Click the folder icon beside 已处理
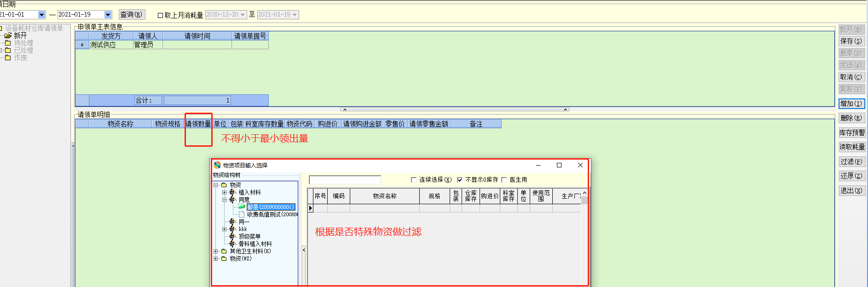Screen dimensions: 868x287 8,50
